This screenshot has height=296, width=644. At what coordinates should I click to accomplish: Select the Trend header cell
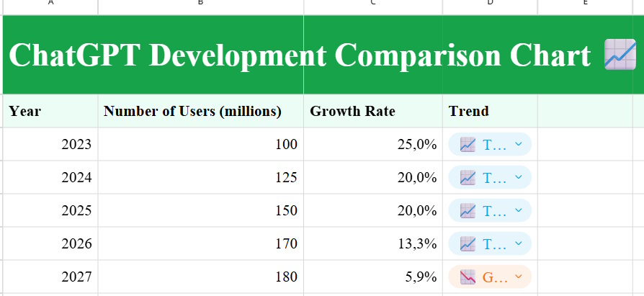click(490, 111)
